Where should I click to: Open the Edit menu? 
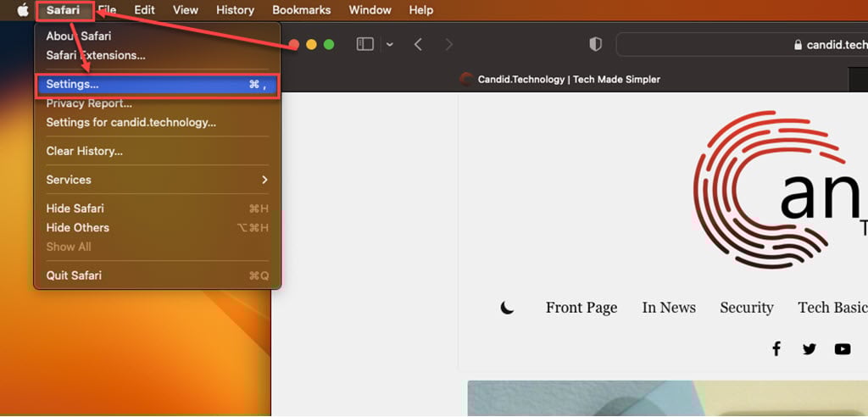[x=144, y=10]
